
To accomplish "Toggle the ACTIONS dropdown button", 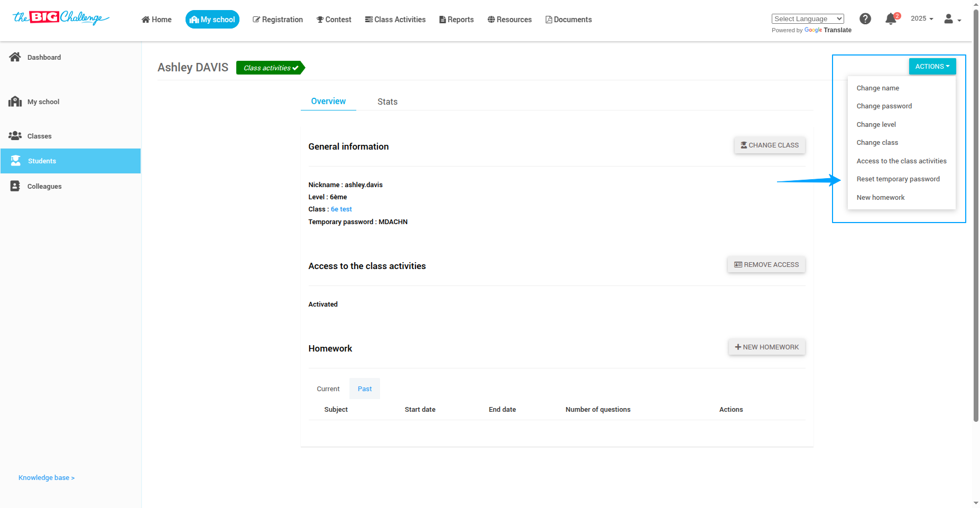I will click(x=932, y=67).
